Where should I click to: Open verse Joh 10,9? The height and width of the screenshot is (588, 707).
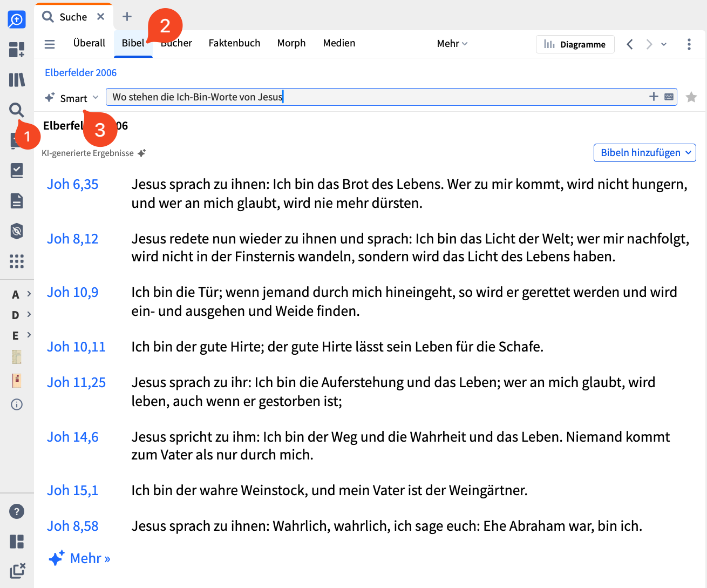(72, 292)
